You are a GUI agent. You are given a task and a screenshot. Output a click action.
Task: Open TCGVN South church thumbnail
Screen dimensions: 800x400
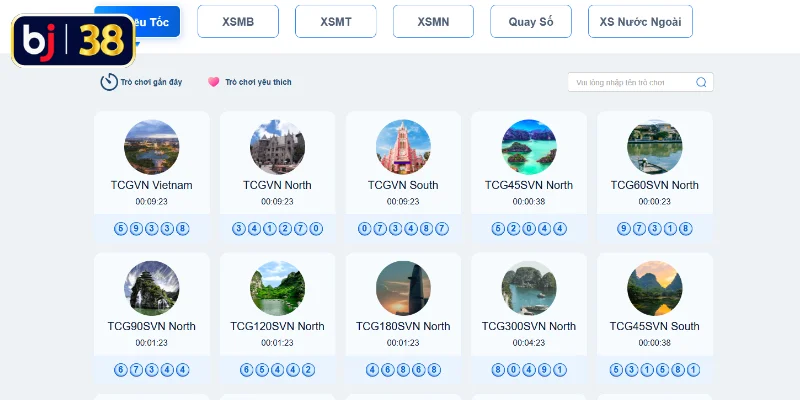[403, 147]
